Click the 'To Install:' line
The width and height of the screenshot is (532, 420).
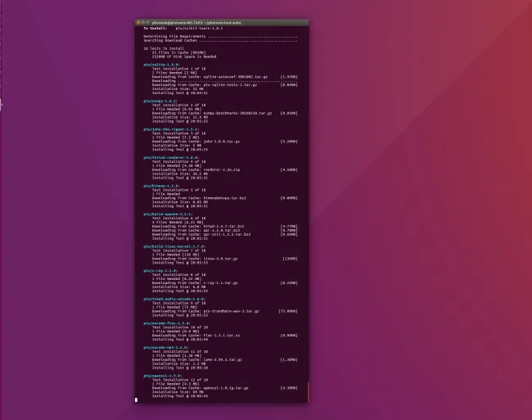183,29
